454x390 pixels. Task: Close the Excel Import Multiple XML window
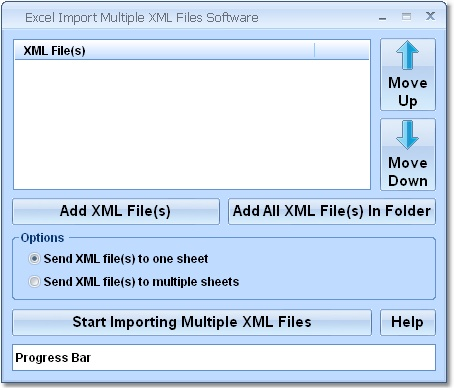pos(430,16)
